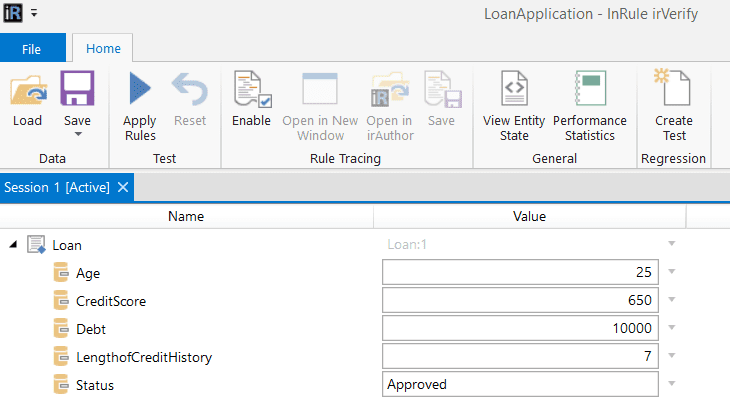This screenshot has height=400, width=730.
Task: Click the Load data folder icon
Action: pos(28,90)
